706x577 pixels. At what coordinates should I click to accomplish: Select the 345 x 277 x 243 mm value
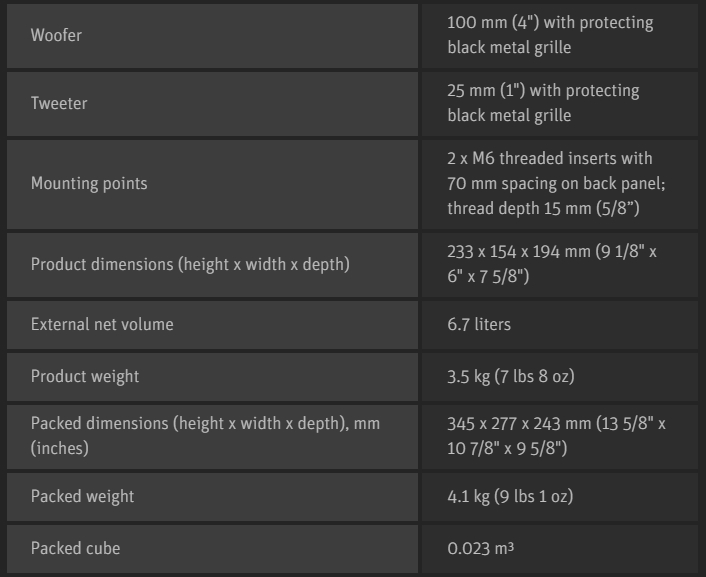click(557, 436)
